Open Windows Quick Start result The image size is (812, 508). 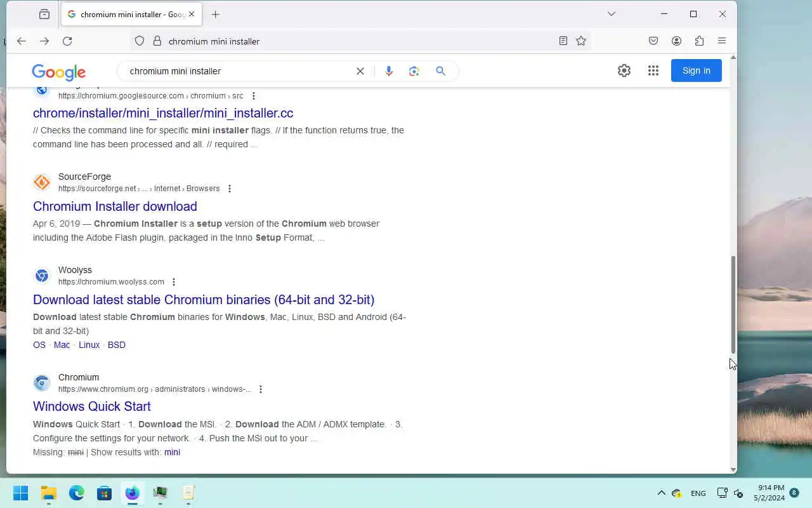tap(92, 406)
